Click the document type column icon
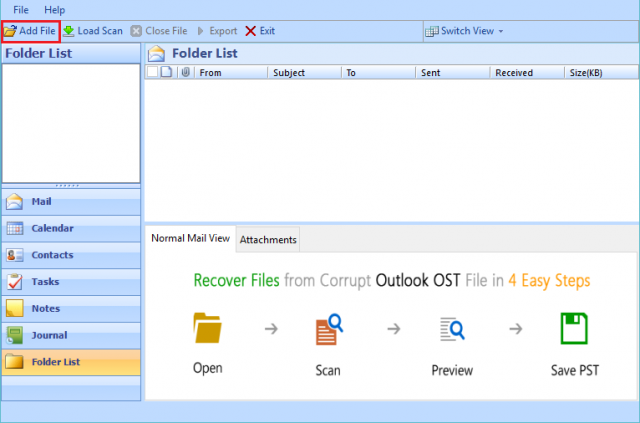 pos(166,72)
